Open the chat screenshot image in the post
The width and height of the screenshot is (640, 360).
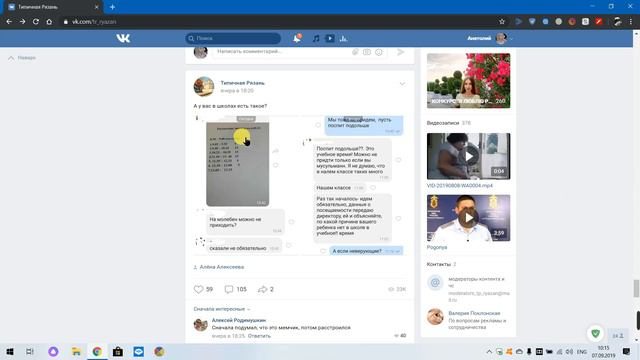tap(299, 185)
